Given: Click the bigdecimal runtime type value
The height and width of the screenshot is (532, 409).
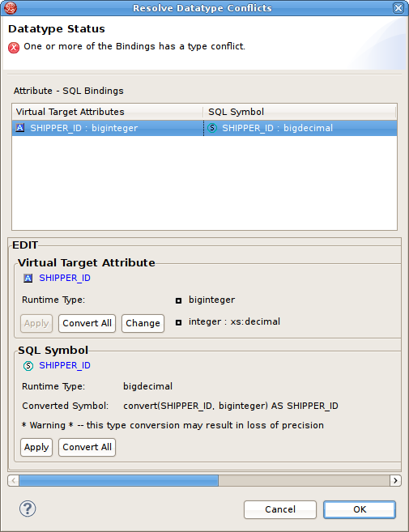Looking at the screenshot, I should 147,387.
